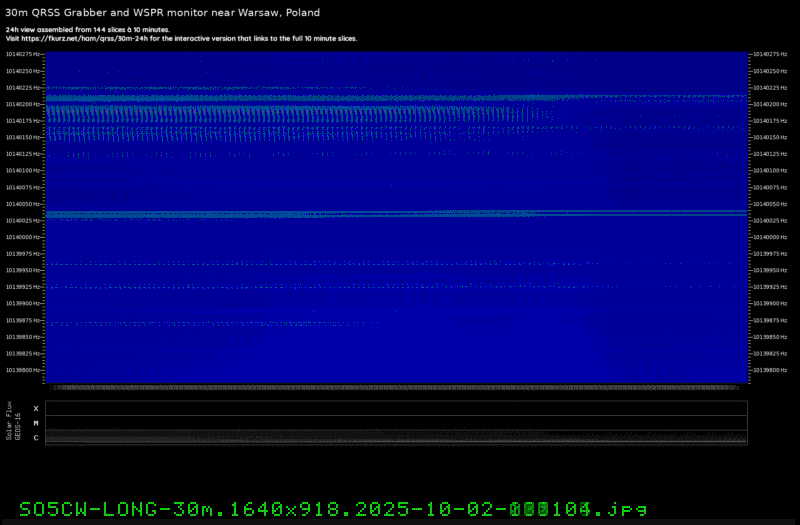Click the Solar Flux GEOS-16 vertical label
800x525 pixels.
[x=12, y=423]
